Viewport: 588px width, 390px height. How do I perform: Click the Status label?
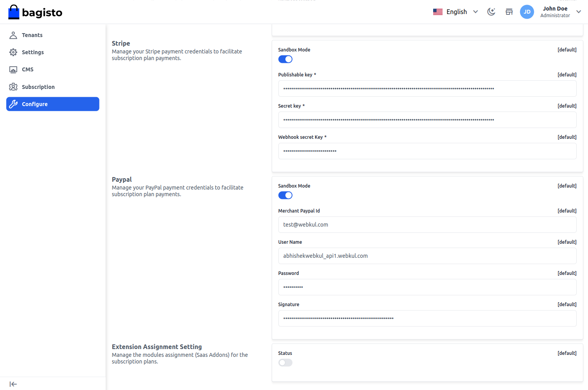[x=285, y=353]
